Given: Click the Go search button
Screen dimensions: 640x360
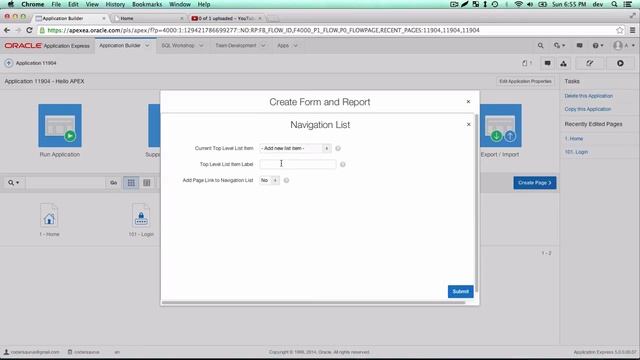Looking at the screenshot, I should tap(113, 183).
